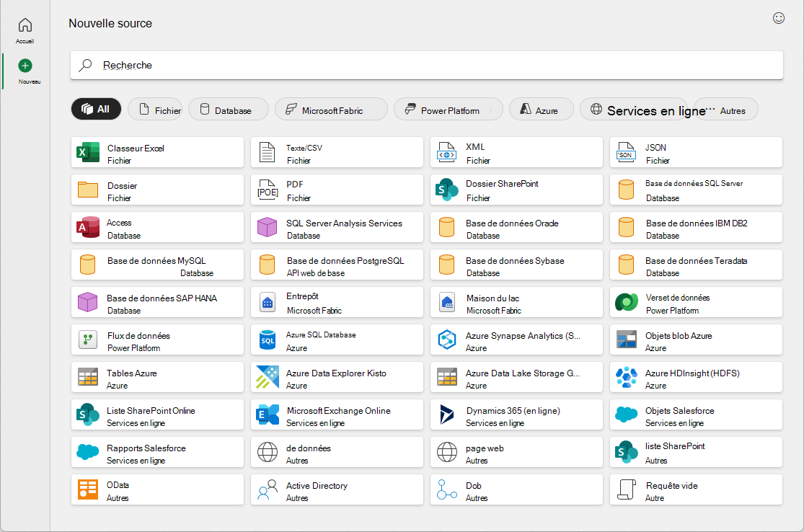Choose the Azure Data Explorer Kusto icon
The image size is (804, 532).
click(x=267, y=377)
